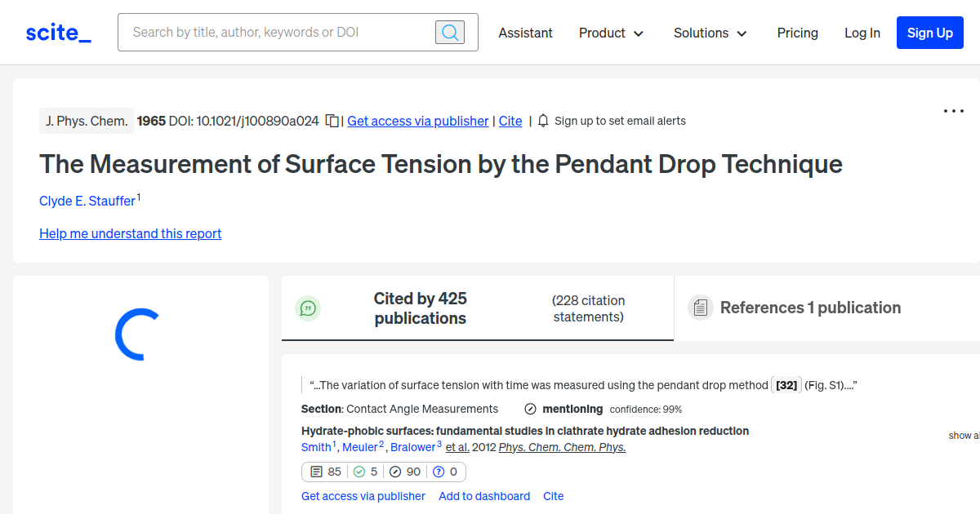
Task: Open the more options ellipsis menu
Action: [x=953, y=110]
